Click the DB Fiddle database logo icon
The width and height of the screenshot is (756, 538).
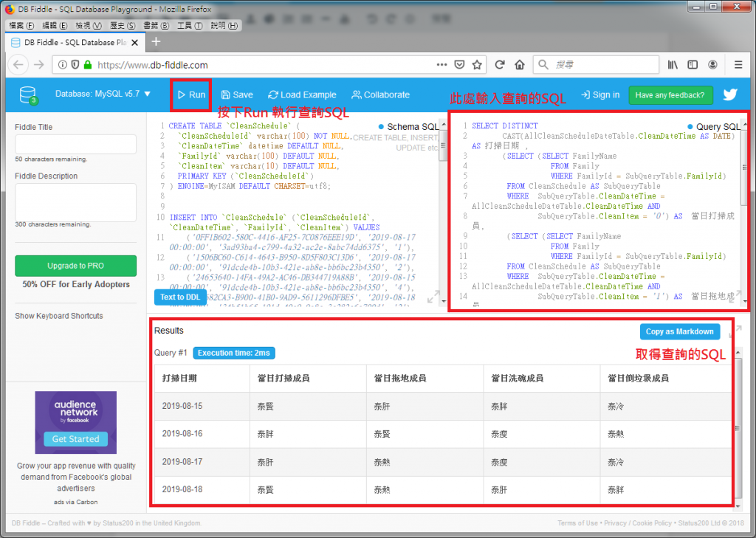(x=29, y=95)
